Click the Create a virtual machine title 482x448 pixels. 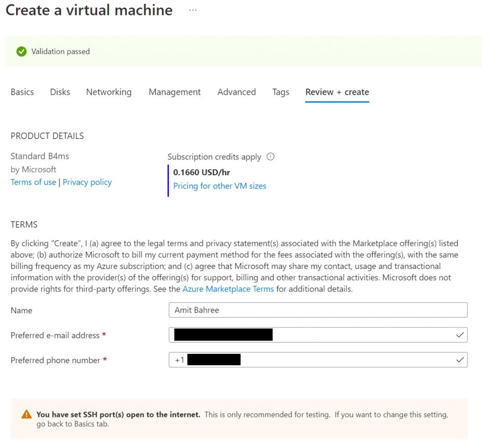(89, 10)
